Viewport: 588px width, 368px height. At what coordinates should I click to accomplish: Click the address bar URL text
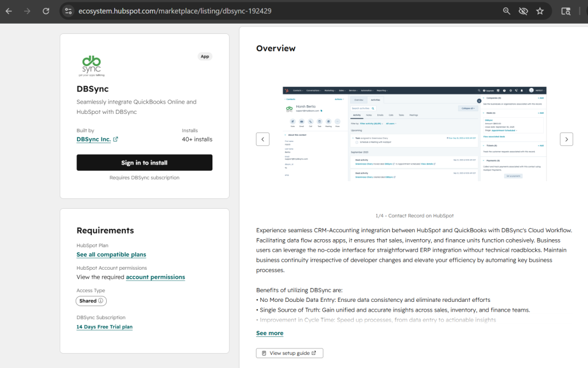click(175, 11)
